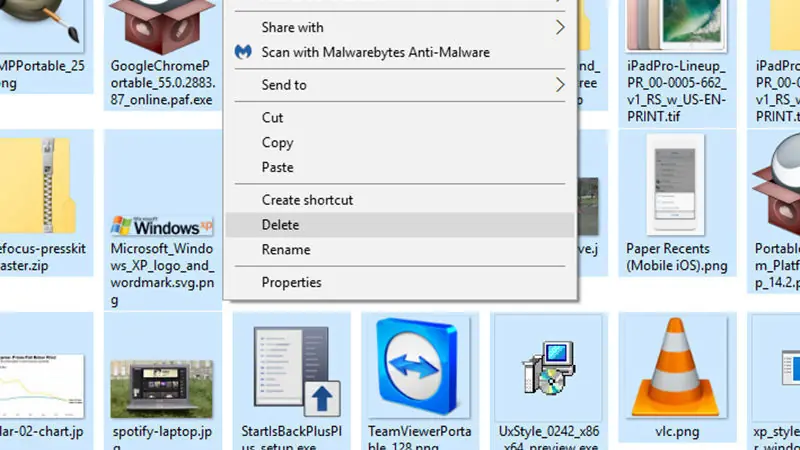Select the TeamViewerPortable icon

point(418,366)
